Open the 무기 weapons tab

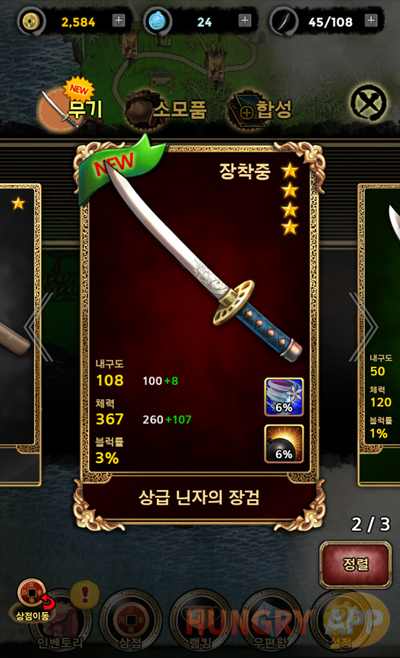pos(71,107)
